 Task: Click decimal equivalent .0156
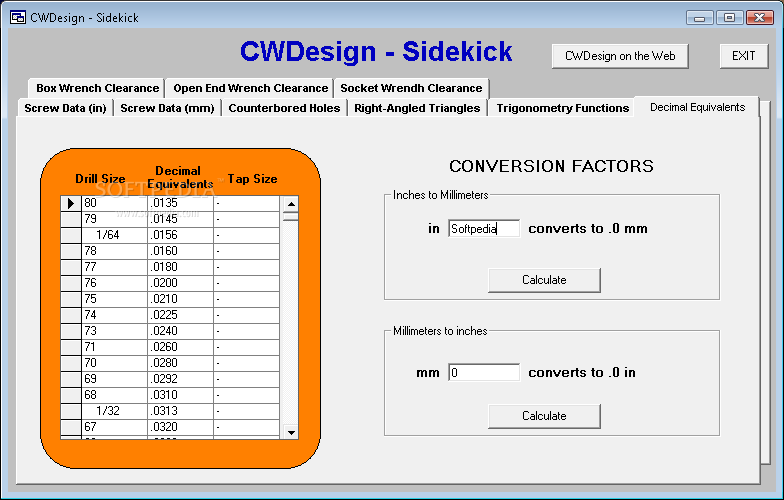pos(180,235)
